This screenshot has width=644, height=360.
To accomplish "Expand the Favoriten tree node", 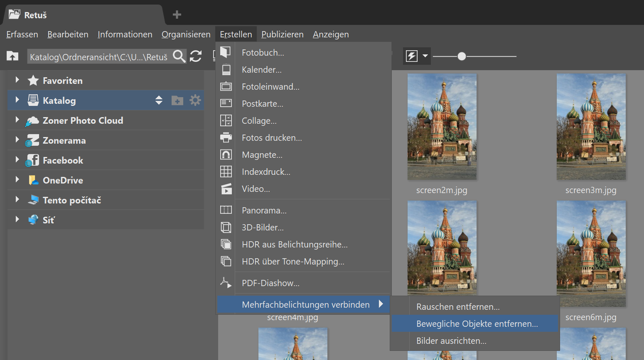I will [17, 80].
